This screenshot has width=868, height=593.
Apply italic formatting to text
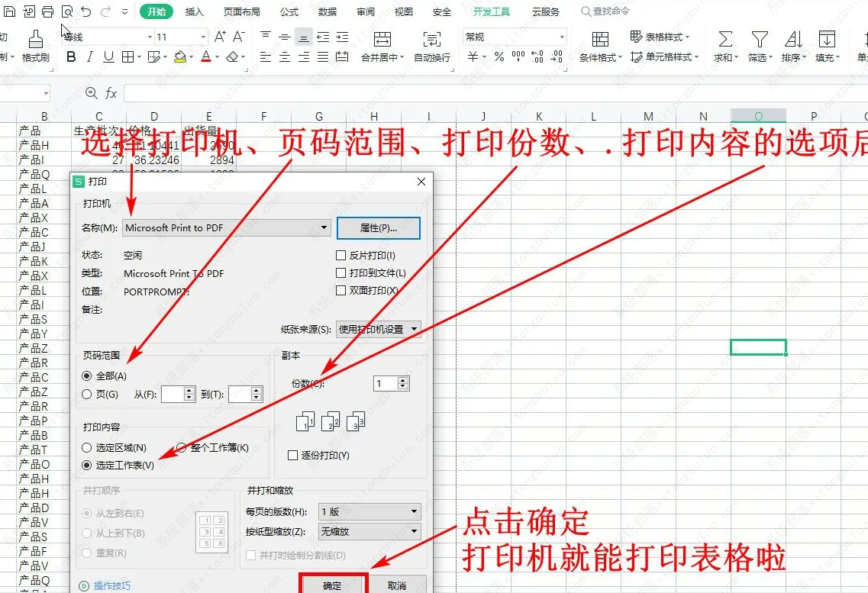tap(90, 57)
